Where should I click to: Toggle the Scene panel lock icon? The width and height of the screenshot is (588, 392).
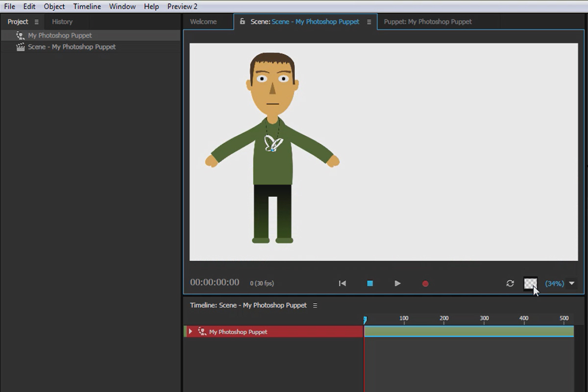(x=242, y=22)
